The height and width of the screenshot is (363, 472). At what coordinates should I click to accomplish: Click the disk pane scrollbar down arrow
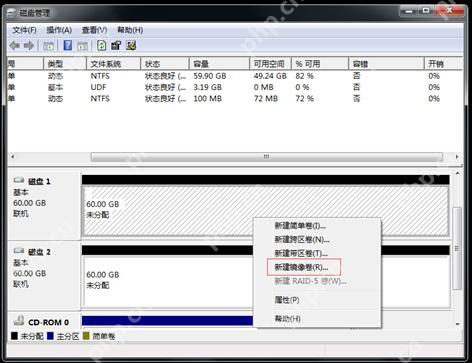pos(457,324)
